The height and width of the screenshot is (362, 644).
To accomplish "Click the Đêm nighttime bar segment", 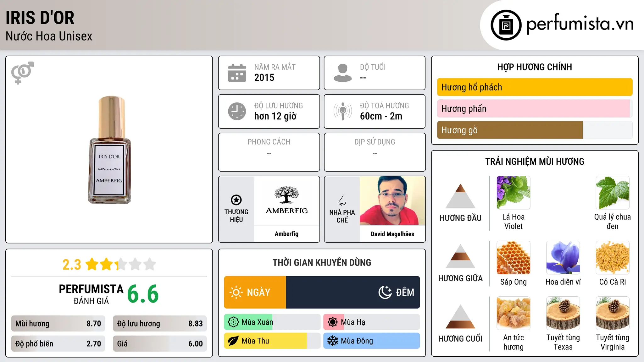I will point(353,292).
